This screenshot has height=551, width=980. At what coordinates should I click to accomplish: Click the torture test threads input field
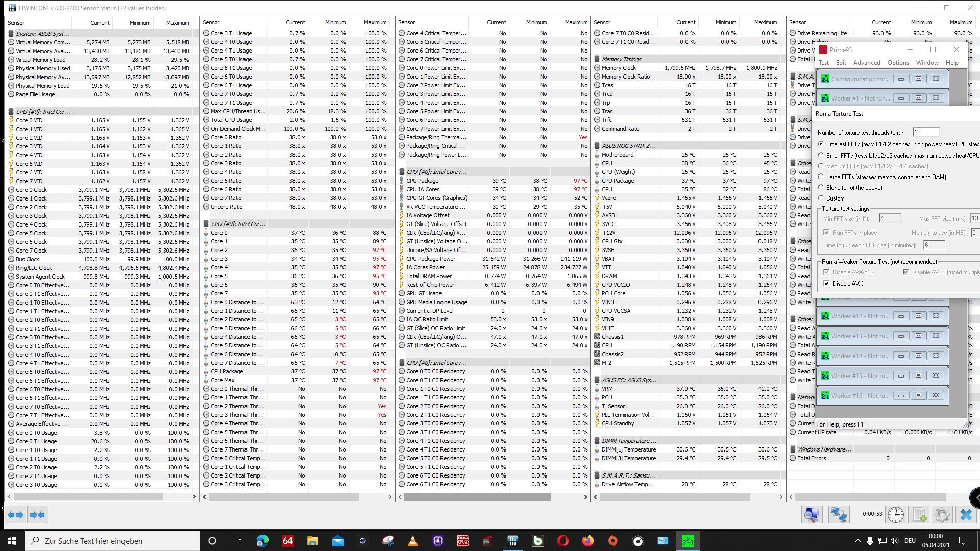(925, 132)
